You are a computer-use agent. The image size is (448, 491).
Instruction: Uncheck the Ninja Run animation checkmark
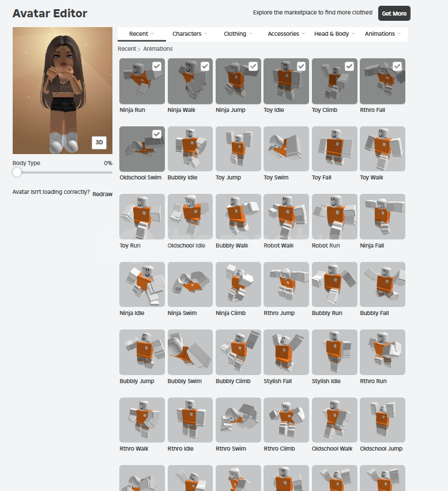click(x=157, y=66)
